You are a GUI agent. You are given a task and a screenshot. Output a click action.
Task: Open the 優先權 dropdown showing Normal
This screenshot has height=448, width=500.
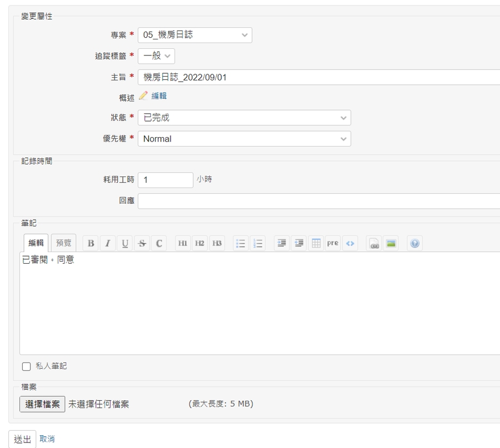click(x=244, y=139)
